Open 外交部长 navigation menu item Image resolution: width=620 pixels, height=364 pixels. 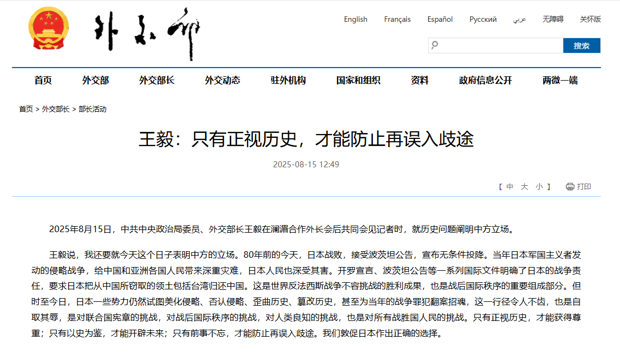coord(157,80)
